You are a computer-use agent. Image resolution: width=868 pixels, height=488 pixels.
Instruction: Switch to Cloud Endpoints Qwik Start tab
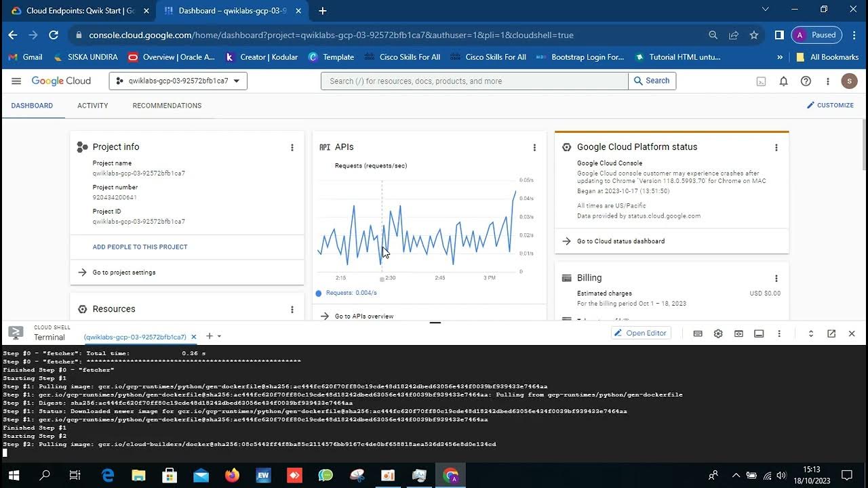tap(80, 11)
